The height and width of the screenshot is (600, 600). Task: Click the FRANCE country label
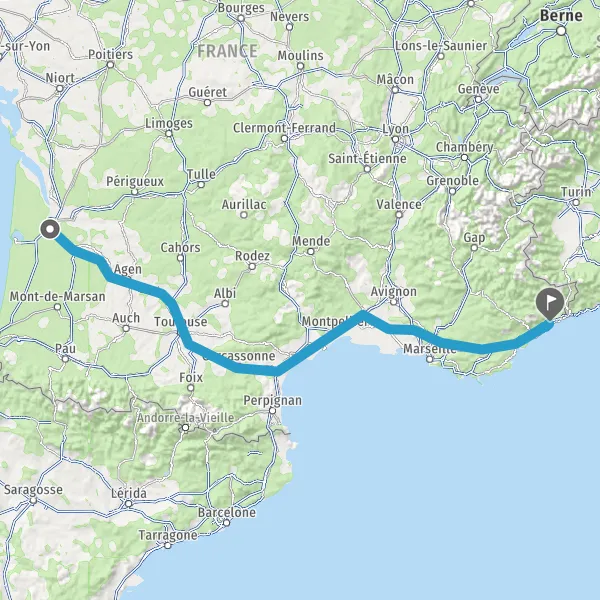pos(227,51)
